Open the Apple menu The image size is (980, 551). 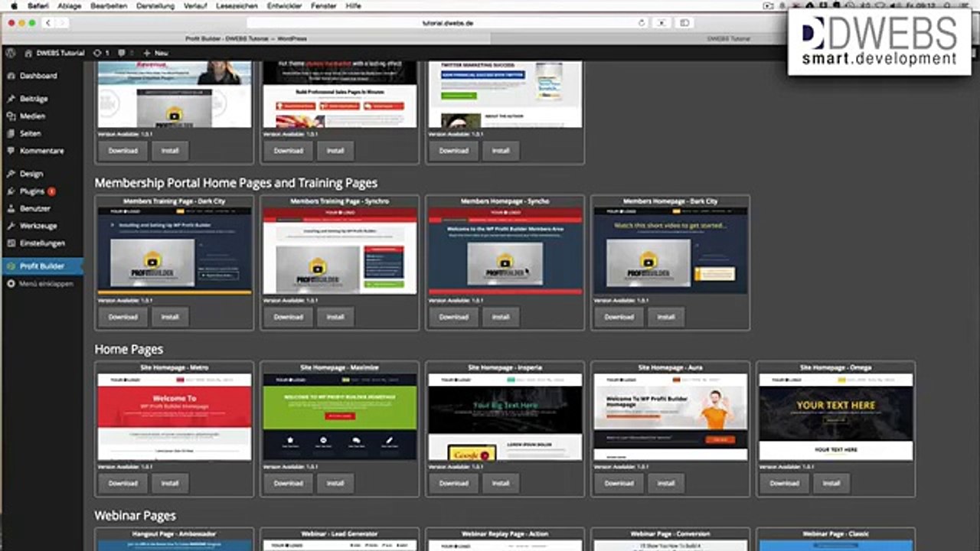[x=14, y=5]
